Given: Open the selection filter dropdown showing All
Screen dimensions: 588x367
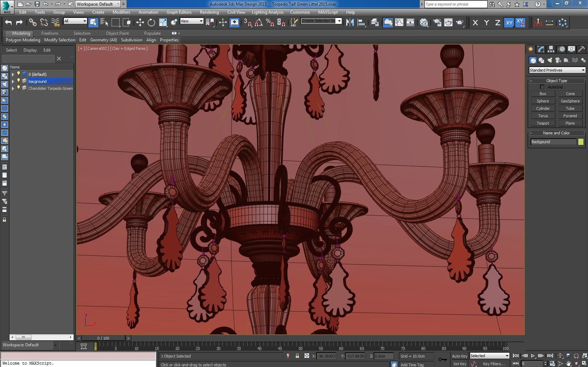Looking at the screenshot, I should coord(75,21).
